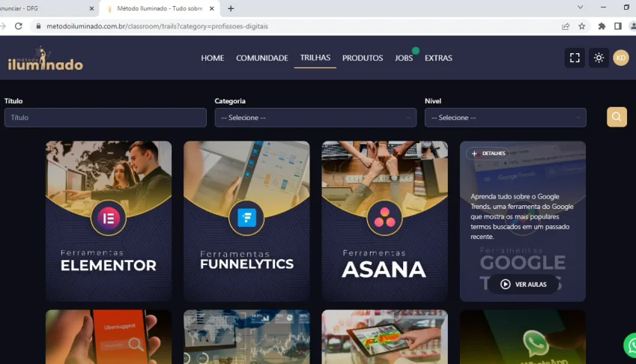Select TRILHAS menu item
The height and width of the screenshot is (364, 636).
pos(315,58)
